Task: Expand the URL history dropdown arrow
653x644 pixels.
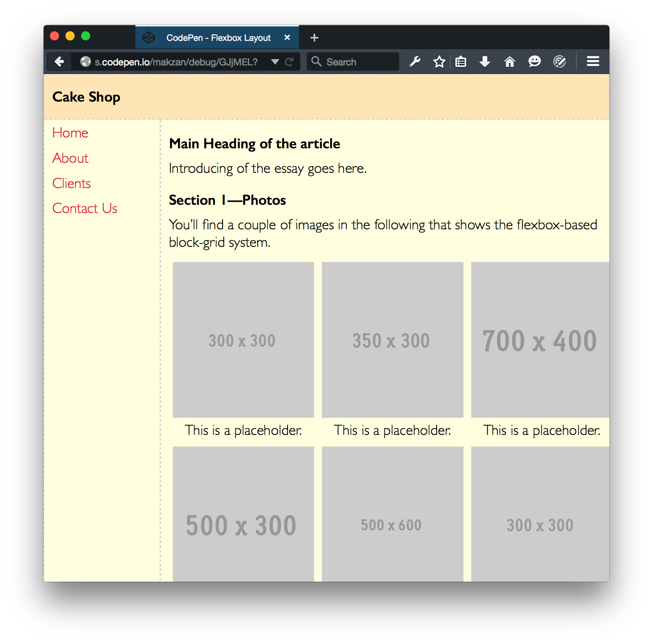Action: click(275, 62)
